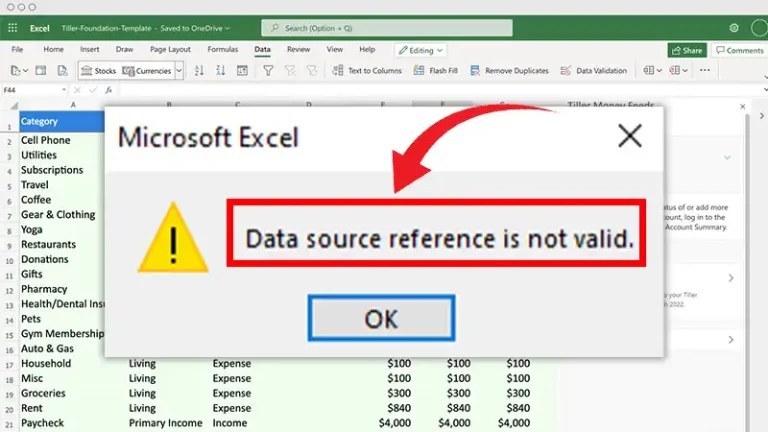
Task: Click the formula bar cancel X
Action: coord(77,90)
